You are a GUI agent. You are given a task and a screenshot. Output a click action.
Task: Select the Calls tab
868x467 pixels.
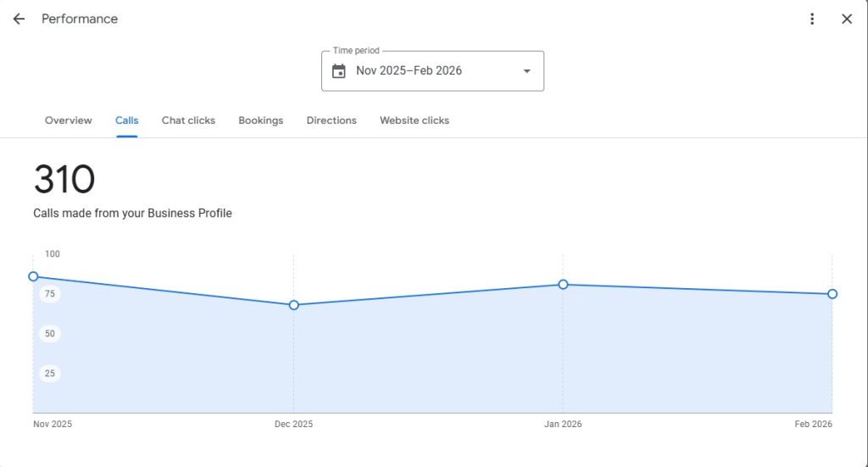[127, 120]
